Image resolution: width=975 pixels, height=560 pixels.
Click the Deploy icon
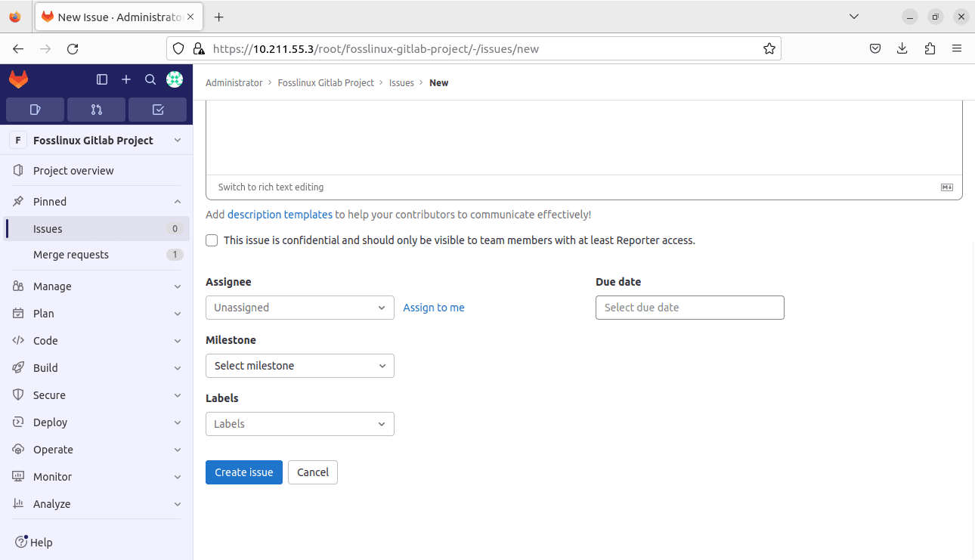18,422
